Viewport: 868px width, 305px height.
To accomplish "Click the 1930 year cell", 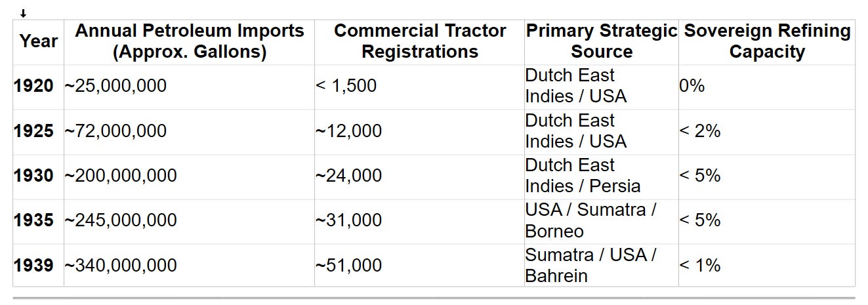I will [x=38, y=176].
